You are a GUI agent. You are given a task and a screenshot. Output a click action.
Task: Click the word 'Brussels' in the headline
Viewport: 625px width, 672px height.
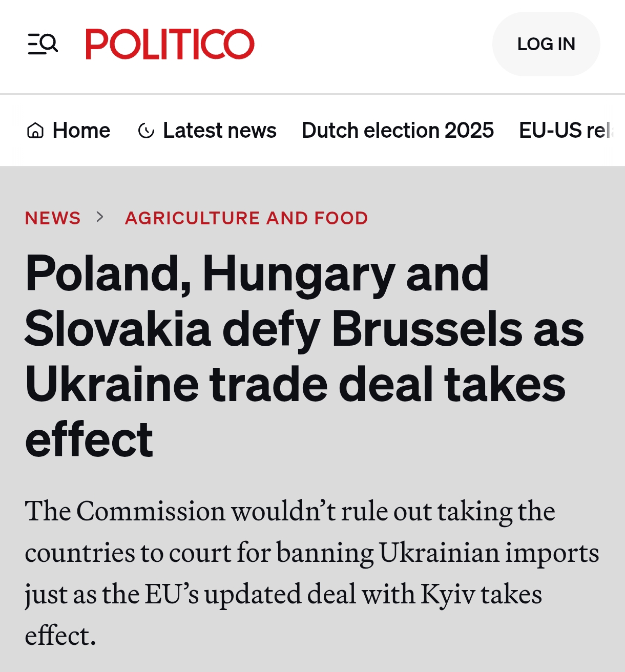(x=427, y=330)
